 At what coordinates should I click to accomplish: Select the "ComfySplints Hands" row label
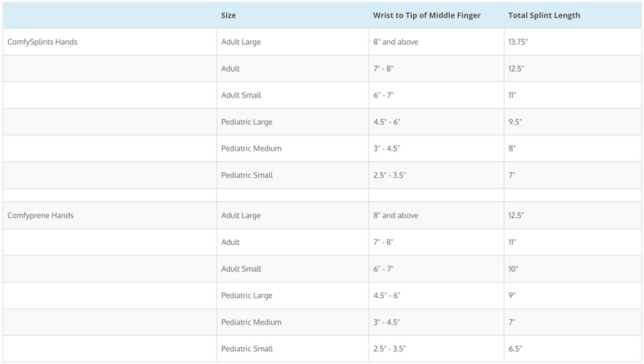tap(42, 42)
